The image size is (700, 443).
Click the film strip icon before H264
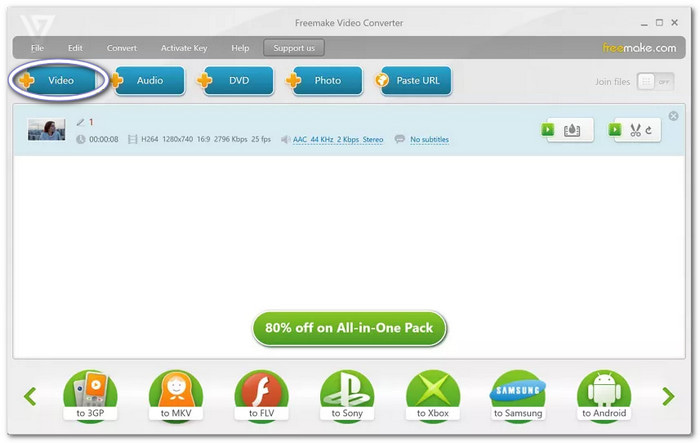tap(132, 139)
